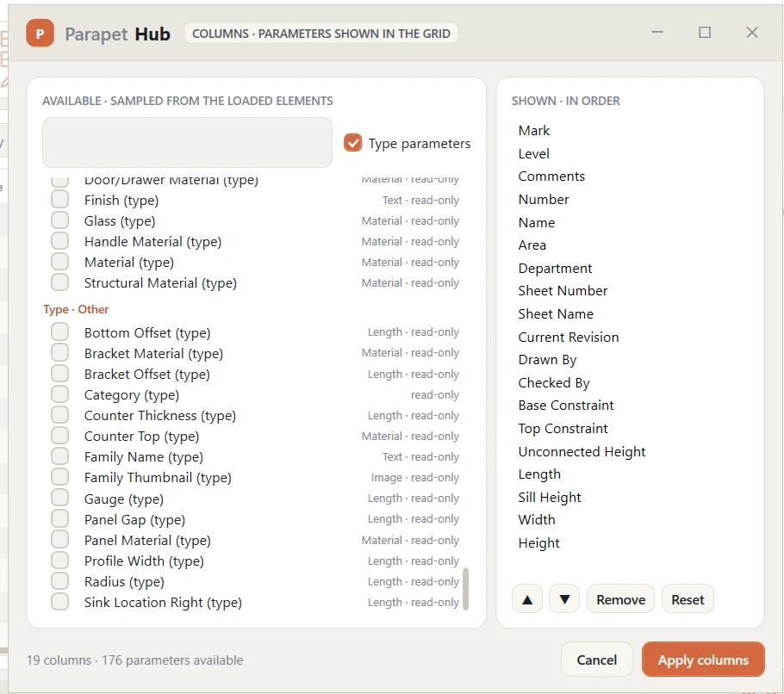The image size is (784, 694).
Task: Enable Material (type) checkbox
Action: tap(60, 262)
